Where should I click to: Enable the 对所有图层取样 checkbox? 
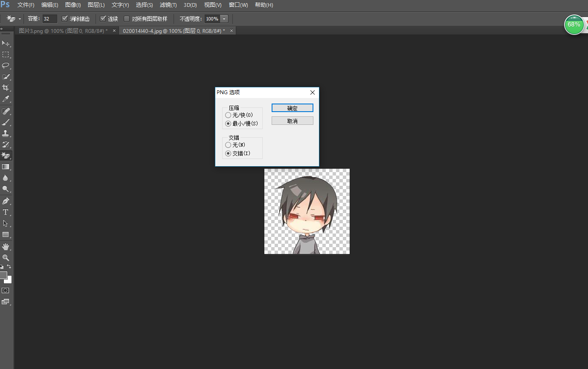click(x=127, y=18)
